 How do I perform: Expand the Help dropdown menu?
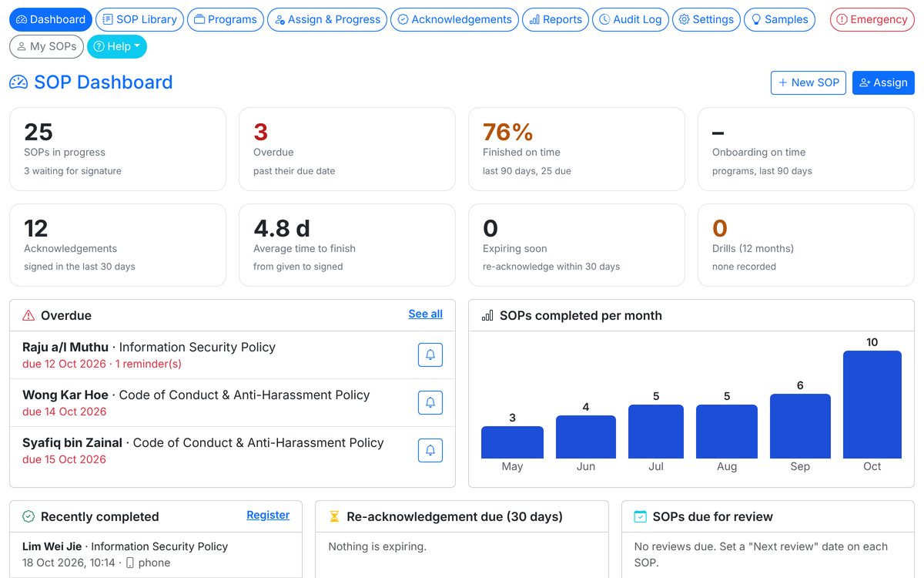coord(117,46)
